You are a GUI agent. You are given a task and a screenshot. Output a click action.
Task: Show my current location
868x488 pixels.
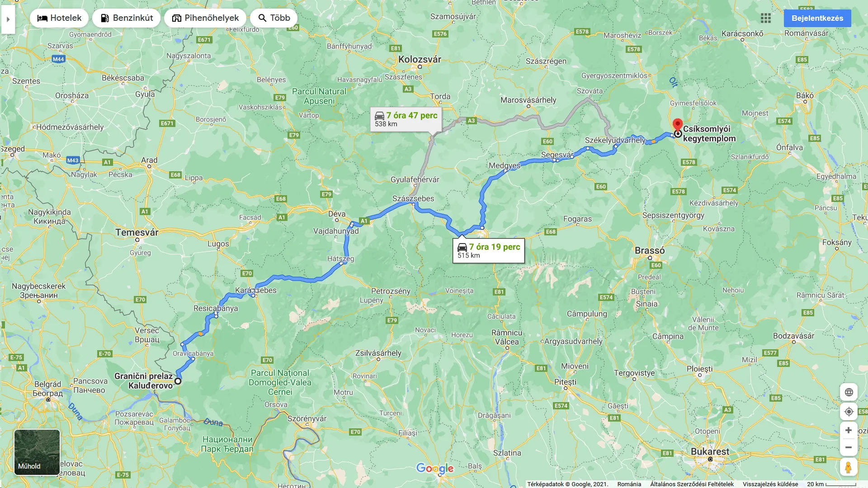click(849, 412)
